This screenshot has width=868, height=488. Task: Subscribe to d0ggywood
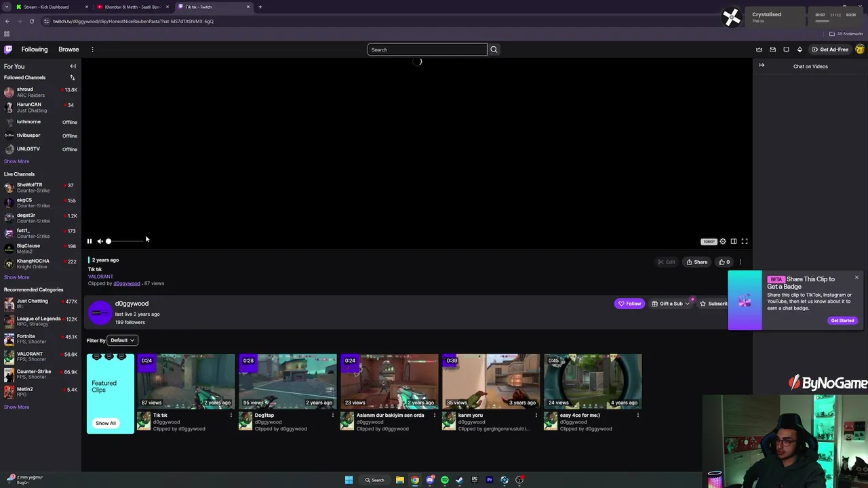[x=713, y=304]
